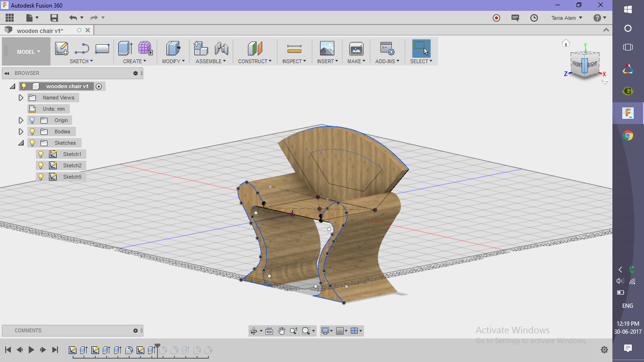Choose the Rectangle sketch tool icon
The height and width of the screenshot is (362, 644).
click(x=102, y=49)
